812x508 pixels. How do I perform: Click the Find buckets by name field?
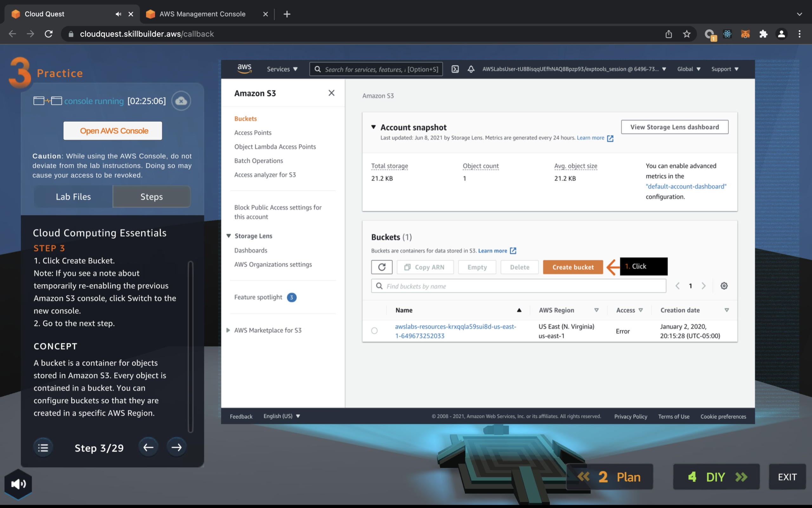click(x=518, y=286)
